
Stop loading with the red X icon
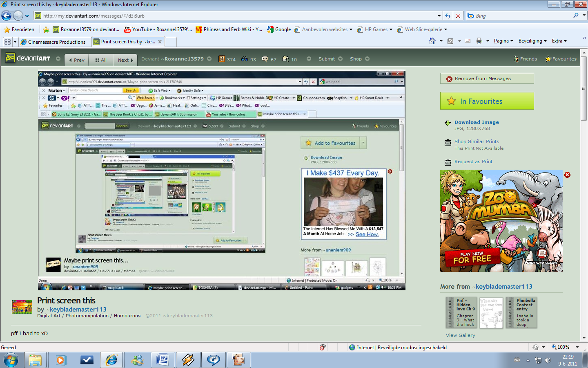[458, 16]
